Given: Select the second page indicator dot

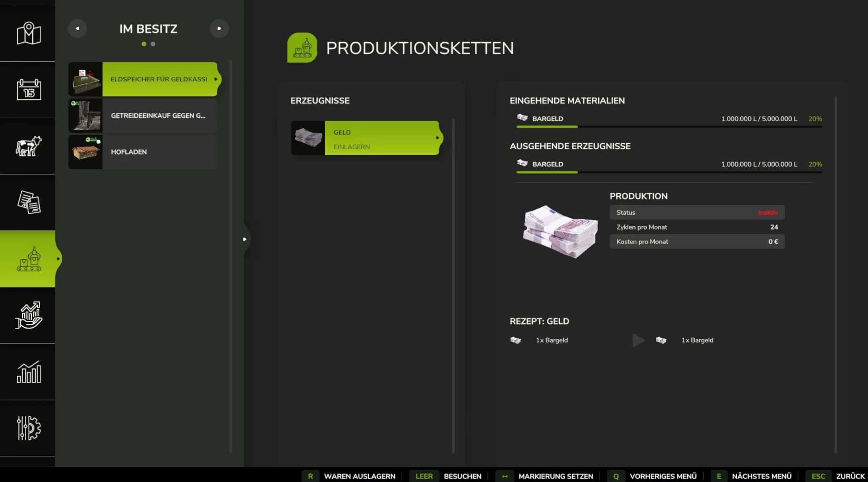Looking at the screenshot, I should (153, 44).
